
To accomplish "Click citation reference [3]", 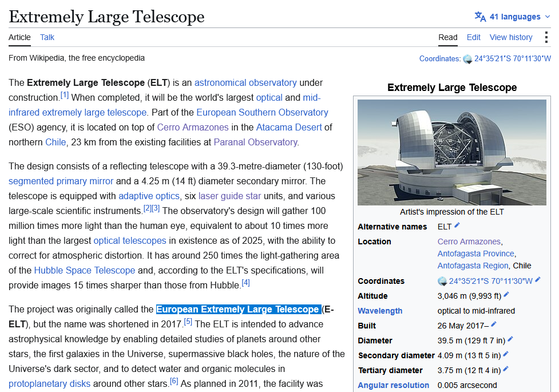I will point(156,208).
